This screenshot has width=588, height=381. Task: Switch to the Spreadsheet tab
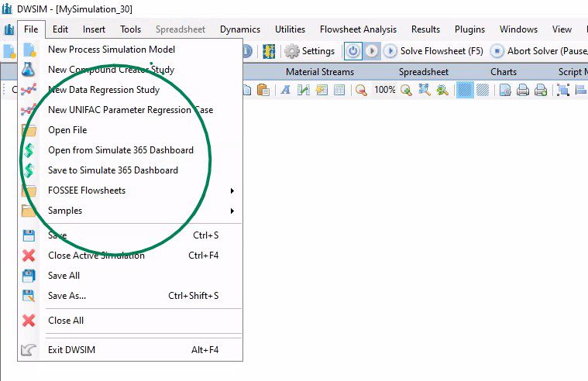[424, 72]
